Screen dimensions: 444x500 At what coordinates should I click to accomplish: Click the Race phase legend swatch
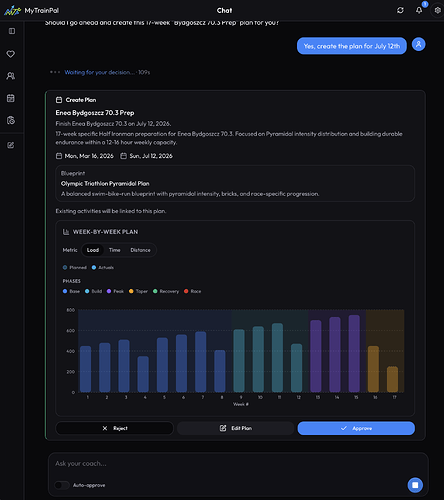[x=186, y=291]
